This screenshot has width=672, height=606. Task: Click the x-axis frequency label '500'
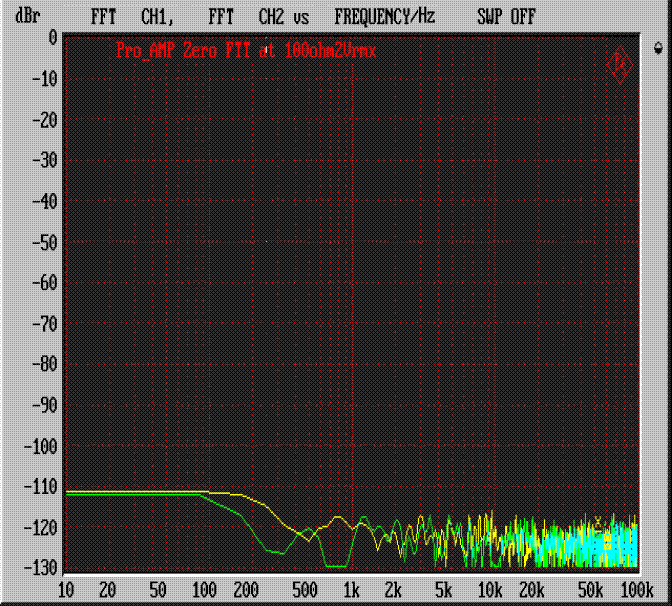(305, 590)
